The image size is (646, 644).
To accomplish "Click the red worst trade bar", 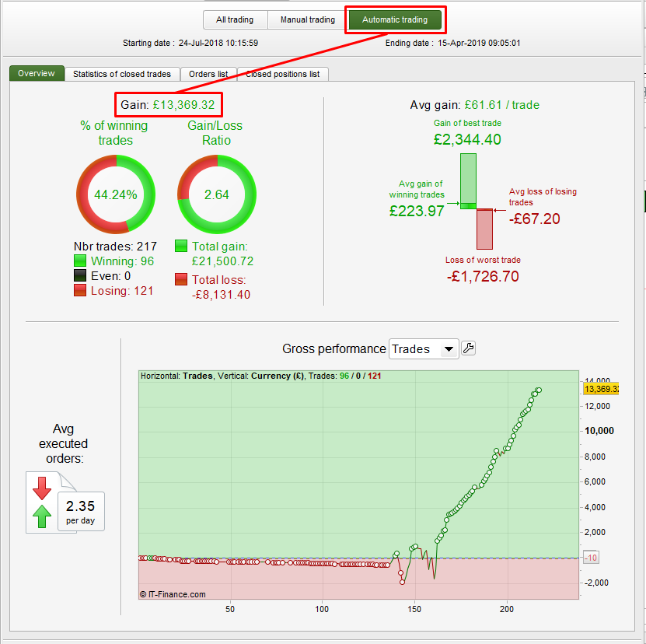I will (484, 229).
